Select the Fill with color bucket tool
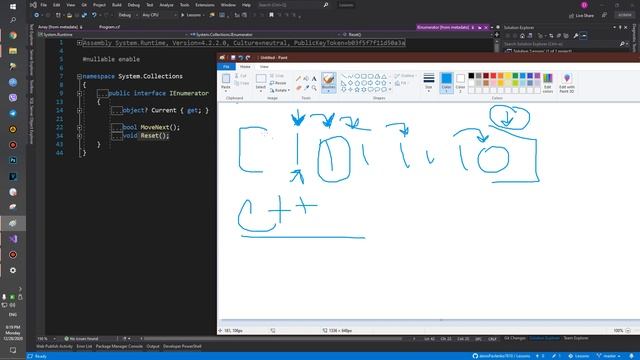640x360 pixels. pyautogui.click(x=306, y=79)
